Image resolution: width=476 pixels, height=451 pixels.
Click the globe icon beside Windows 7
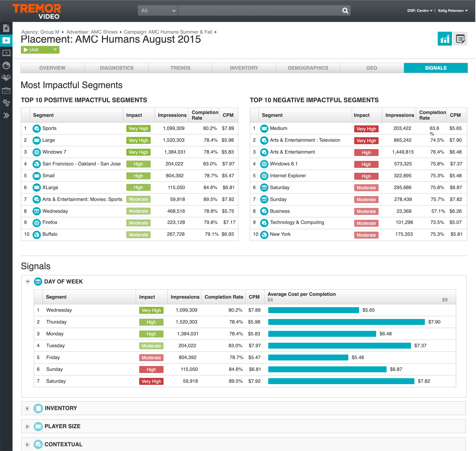pos(37,152)
